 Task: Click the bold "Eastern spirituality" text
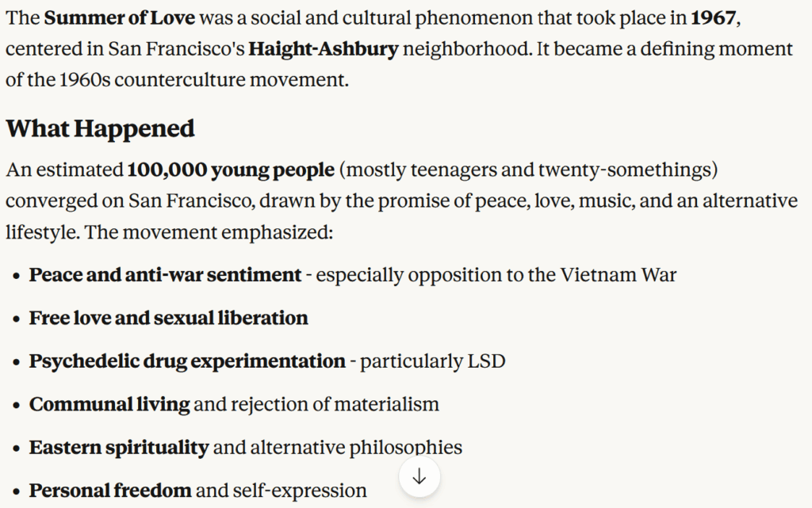coord(119,447)
